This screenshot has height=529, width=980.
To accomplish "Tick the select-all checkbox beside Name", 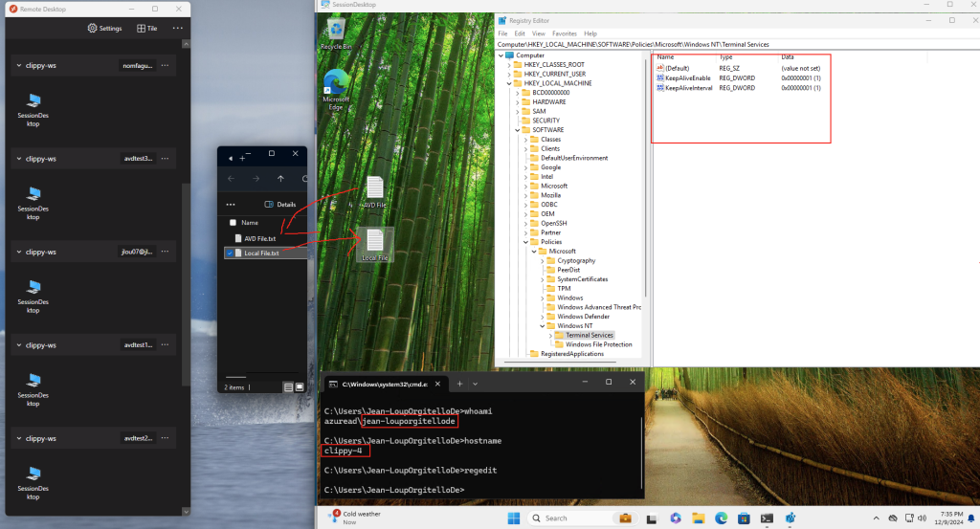I will (x=233, y=222).
